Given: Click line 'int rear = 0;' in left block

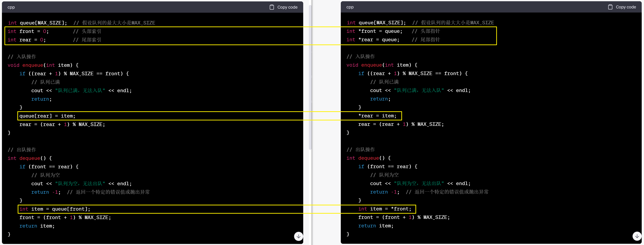Looking at the screenshot, I should [27, 40].
